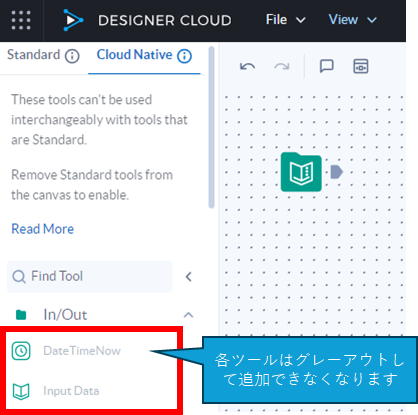The width and height of the screenshot is (418, 415).
Task: Select the Cloud Native tab
Action: 134,55
